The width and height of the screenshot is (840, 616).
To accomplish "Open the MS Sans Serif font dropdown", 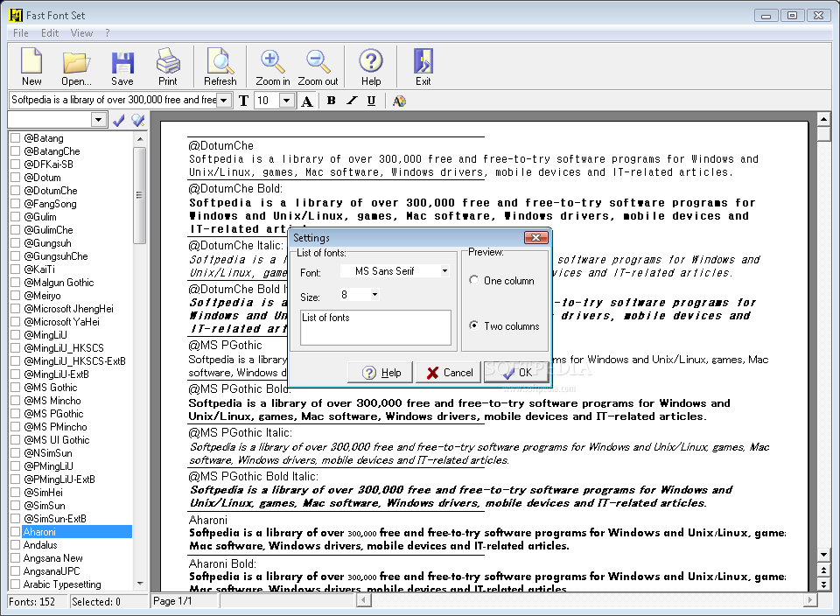I will [444, 271].
